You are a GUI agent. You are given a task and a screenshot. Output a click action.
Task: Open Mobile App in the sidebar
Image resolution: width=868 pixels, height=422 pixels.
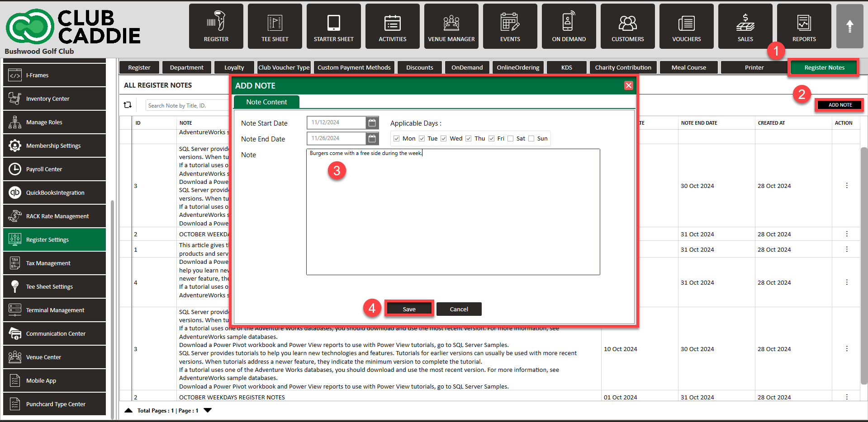55,380
